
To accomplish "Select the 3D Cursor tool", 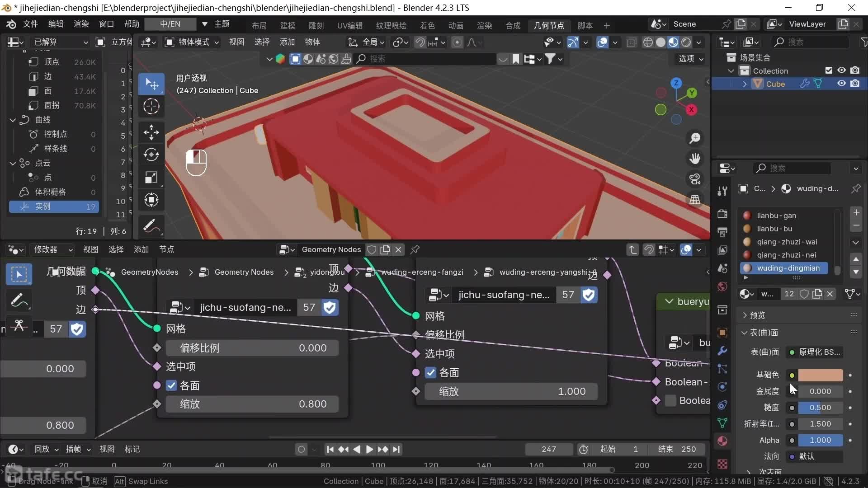I will pyautogui.click(x=151, y=107).
